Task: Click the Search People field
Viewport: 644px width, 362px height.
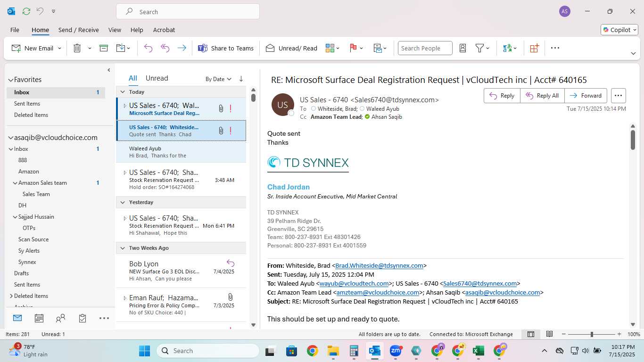Action: click(425, 48)
